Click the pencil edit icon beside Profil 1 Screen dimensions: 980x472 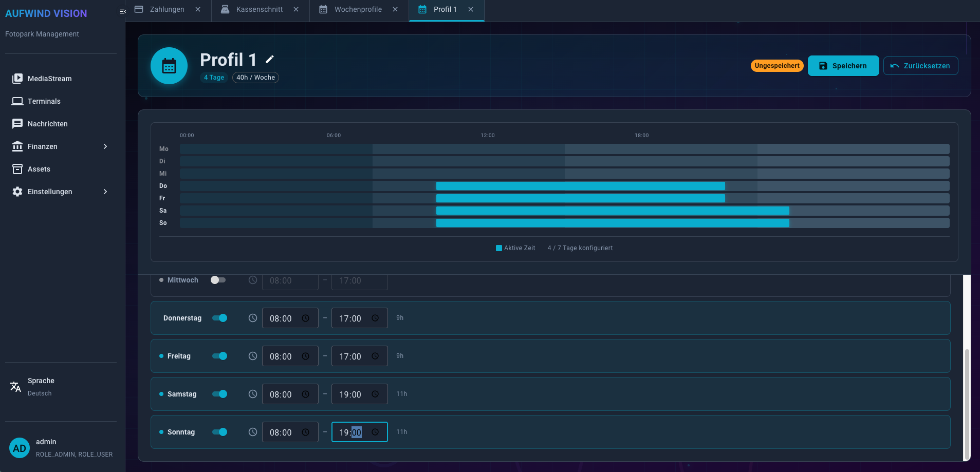coord(270,60)
